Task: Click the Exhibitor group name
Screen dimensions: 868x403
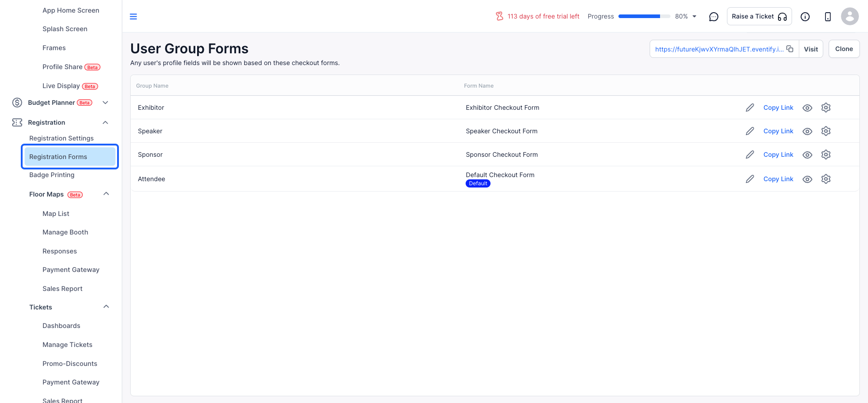Action: 151,108
